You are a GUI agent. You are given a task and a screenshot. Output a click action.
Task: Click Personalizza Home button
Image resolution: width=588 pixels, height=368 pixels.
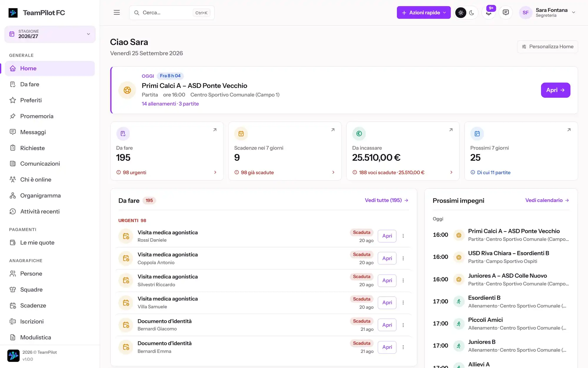pyautogui.click(x=547, y=47)
